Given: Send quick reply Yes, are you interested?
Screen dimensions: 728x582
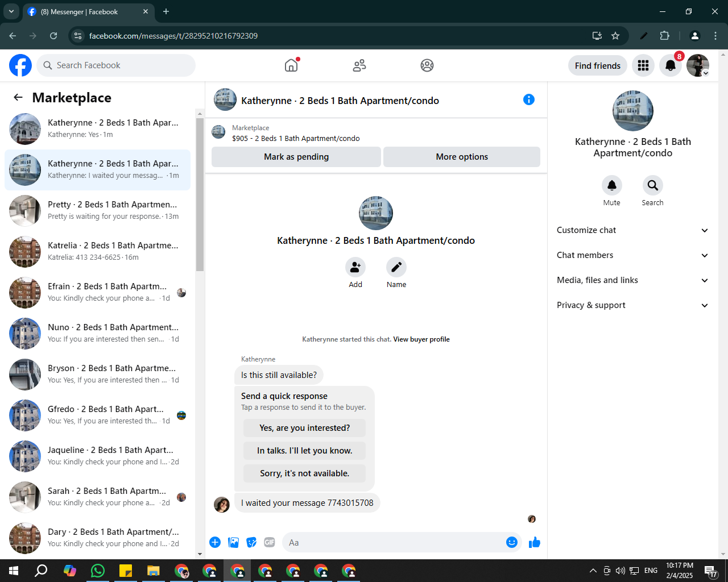Looking at the screenshot, I should coord(305,428).
